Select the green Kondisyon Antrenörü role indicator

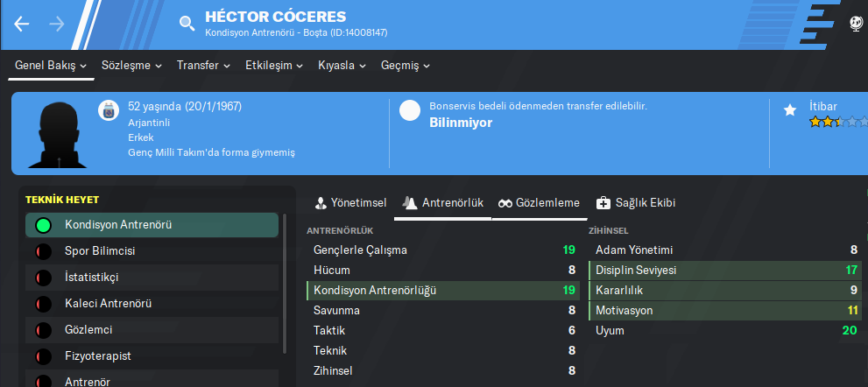coord(43,225)
